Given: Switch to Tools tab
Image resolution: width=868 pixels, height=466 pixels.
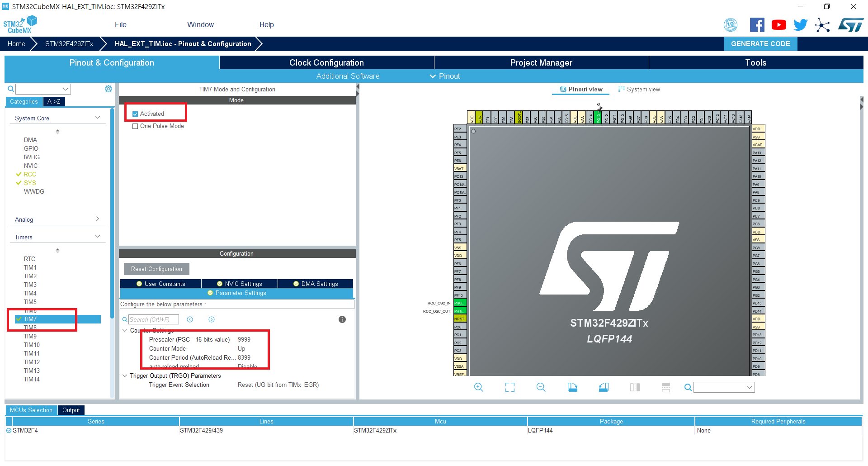Looking at the screenshot, I should click(756, 62).
